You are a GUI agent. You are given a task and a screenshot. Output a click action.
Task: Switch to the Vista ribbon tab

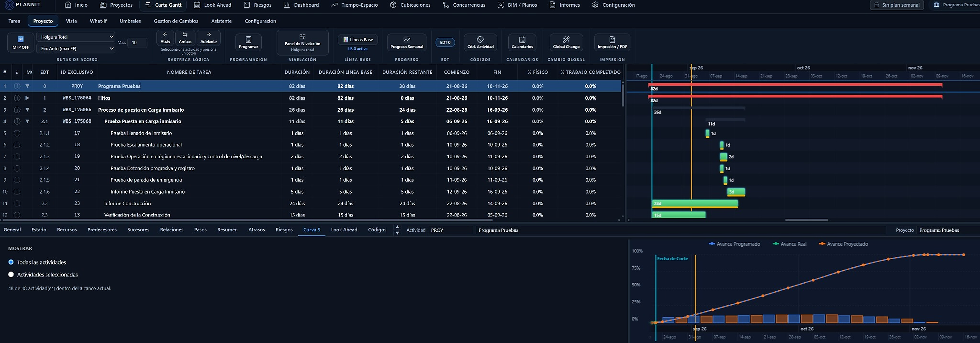click(x=71, y=21)
